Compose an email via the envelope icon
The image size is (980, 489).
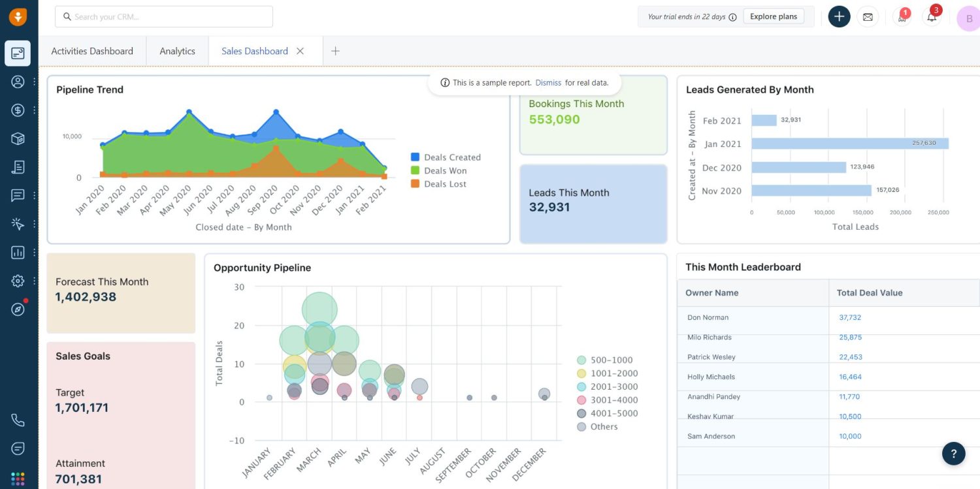(868, 16)
